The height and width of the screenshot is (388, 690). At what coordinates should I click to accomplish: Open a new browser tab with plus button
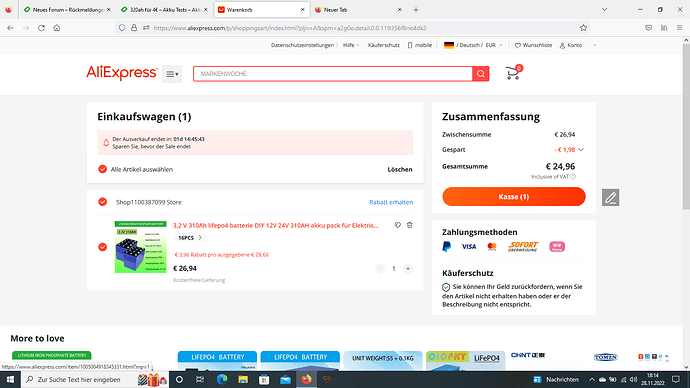[x=416, y=9]
